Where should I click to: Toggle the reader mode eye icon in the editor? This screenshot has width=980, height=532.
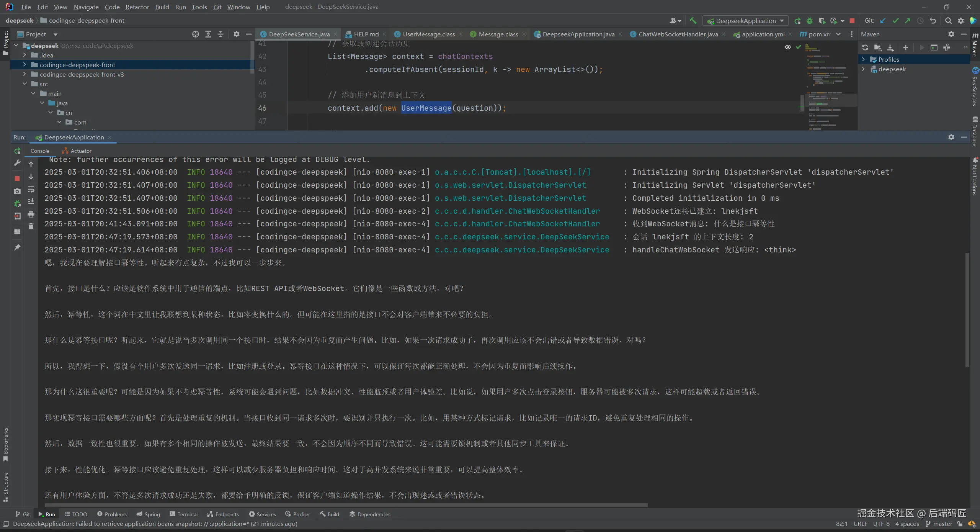pos(787,47)
